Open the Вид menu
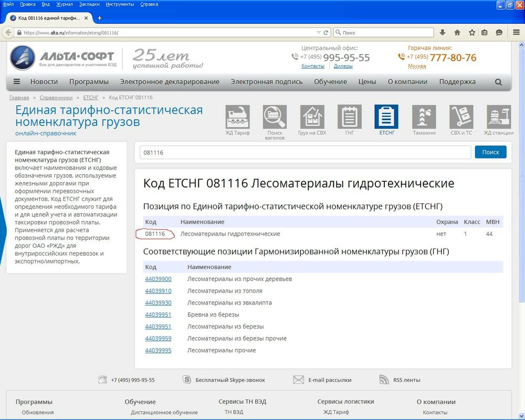Viewport: 525px width, 420px height. [x=46, y=4]
